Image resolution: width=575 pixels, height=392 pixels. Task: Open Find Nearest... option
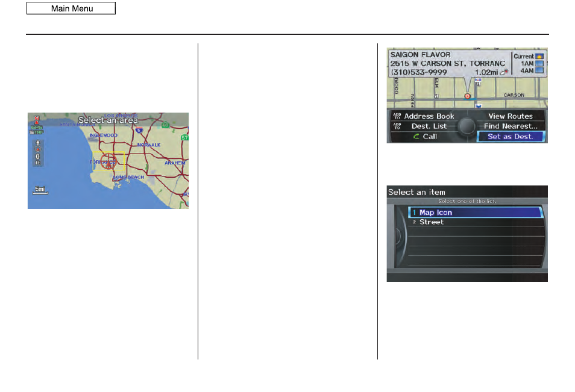click(511, 126)
